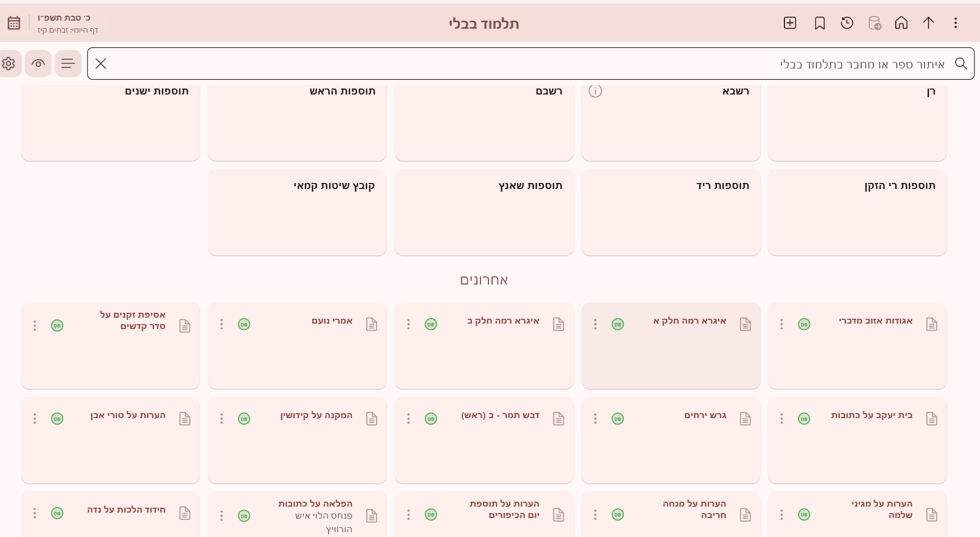
Task: Click the search magnifier icon
Action: [961, 64]
